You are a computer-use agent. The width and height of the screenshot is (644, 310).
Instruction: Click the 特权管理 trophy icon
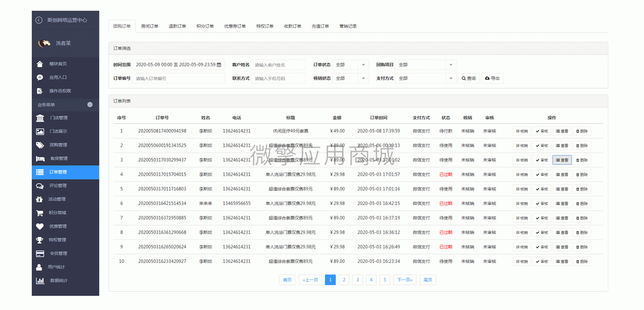[40, 240]
